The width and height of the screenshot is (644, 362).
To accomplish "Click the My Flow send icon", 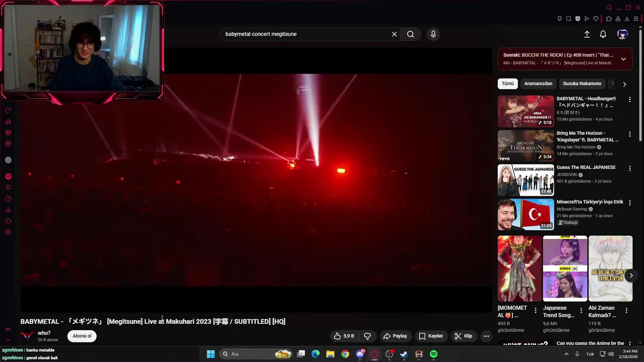I will [587, 19].
